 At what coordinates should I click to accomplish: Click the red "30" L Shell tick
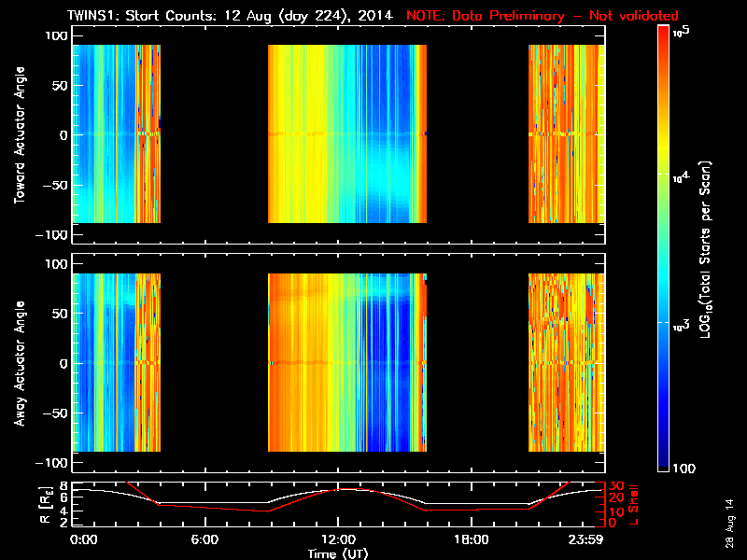[x=616, y=486]
